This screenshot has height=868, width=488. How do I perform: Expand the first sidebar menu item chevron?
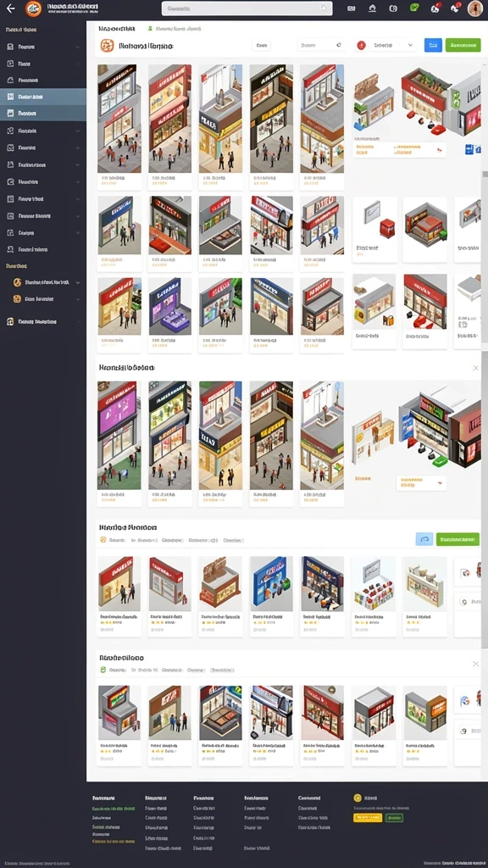[77, 47]
